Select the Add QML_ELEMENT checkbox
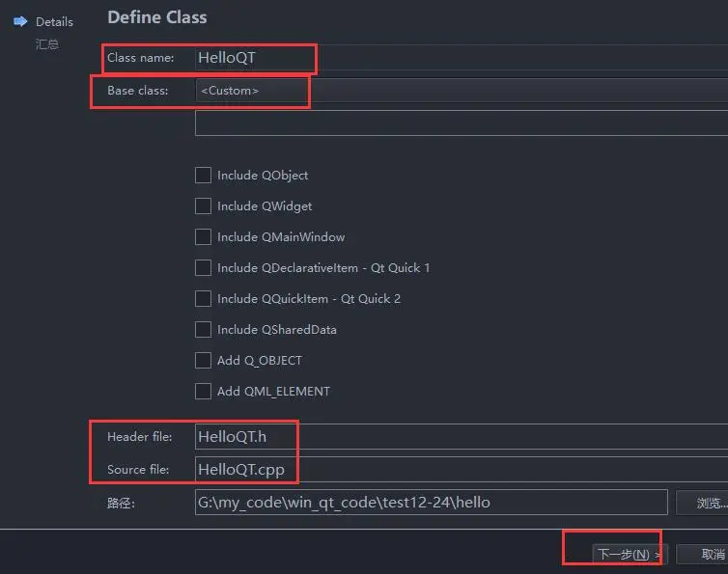This screenshot has height=574, width=728. 203,392
